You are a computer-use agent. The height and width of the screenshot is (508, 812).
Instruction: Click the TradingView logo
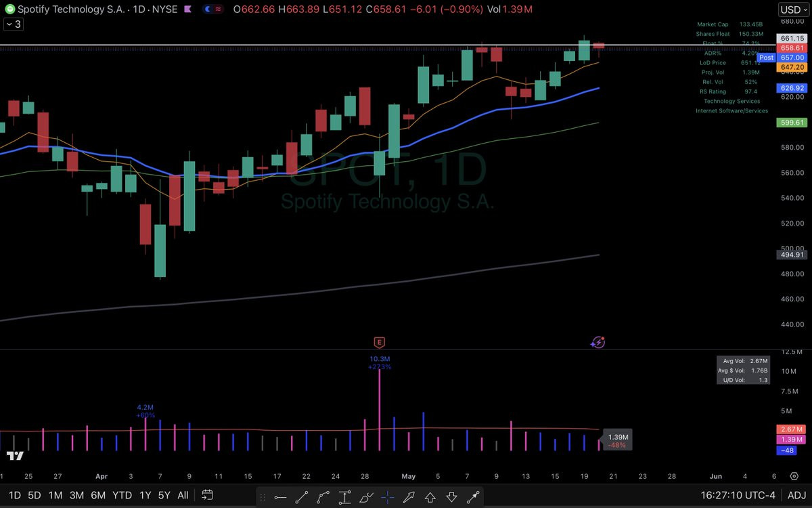click(x=15, y=456)
